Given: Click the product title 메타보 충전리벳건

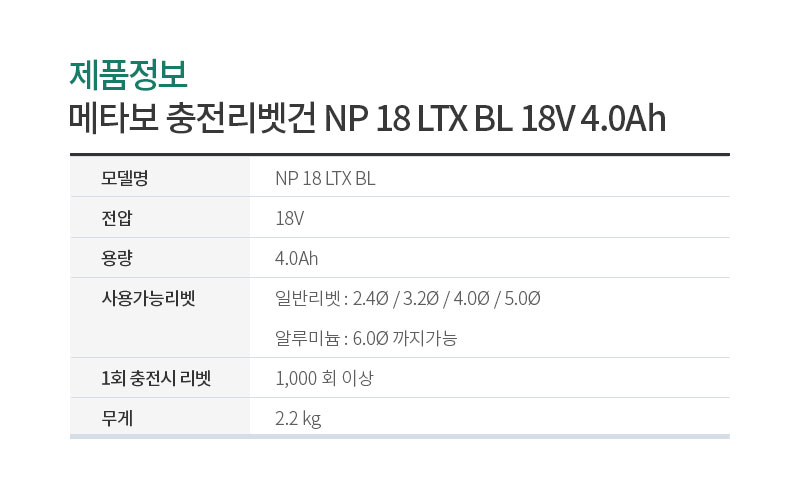Looking at the screenshot, I should click(192, 118).
